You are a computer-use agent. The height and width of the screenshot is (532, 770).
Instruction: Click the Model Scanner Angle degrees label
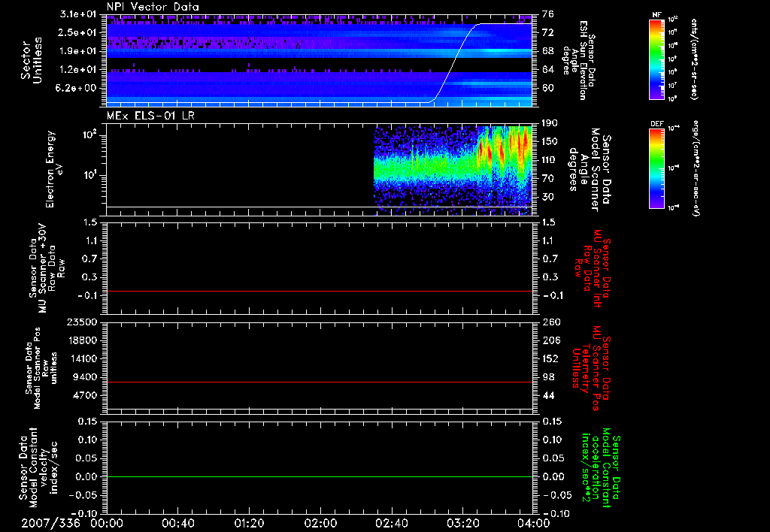590,170
